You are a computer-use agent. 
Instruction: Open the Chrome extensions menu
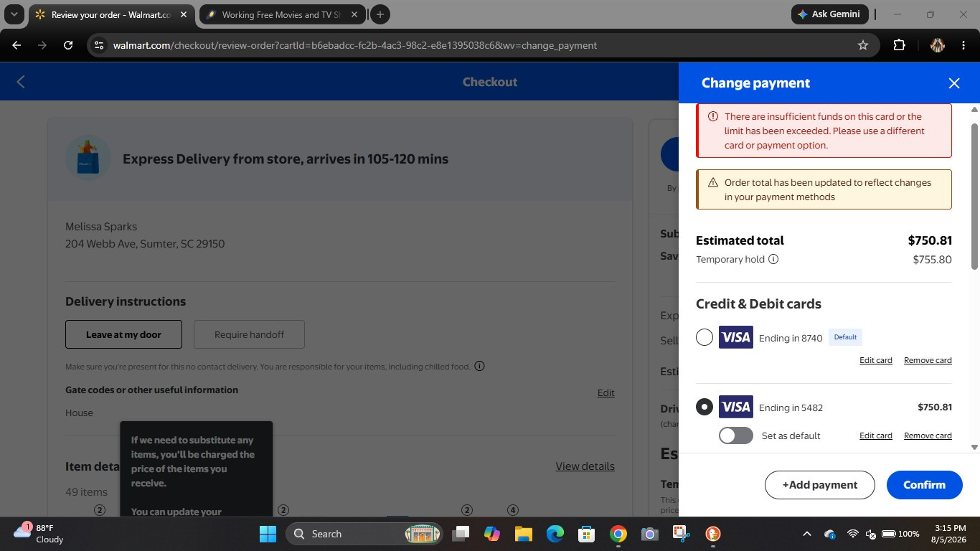tap(899, 45)
